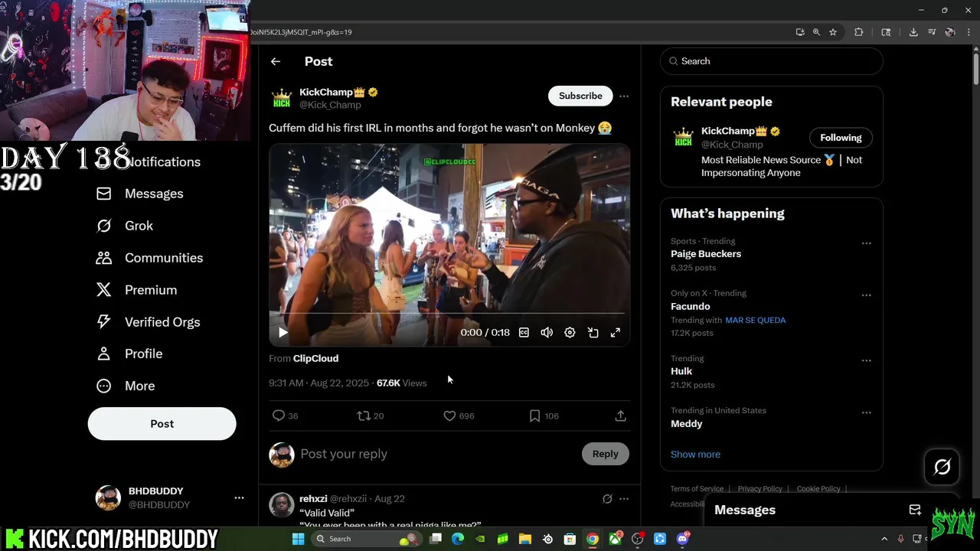The image size is (980, 551).
Task: Toggle picture-in-picture on video
Action: 593,332
